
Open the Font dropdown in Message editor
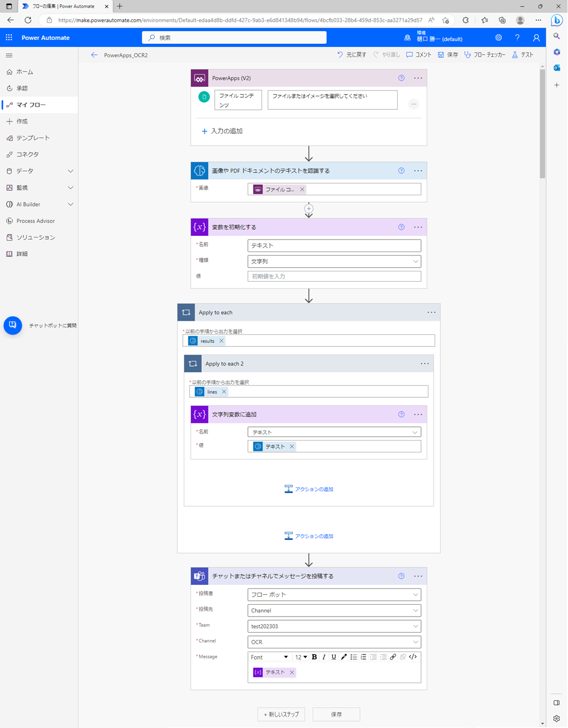pos(269,657)
